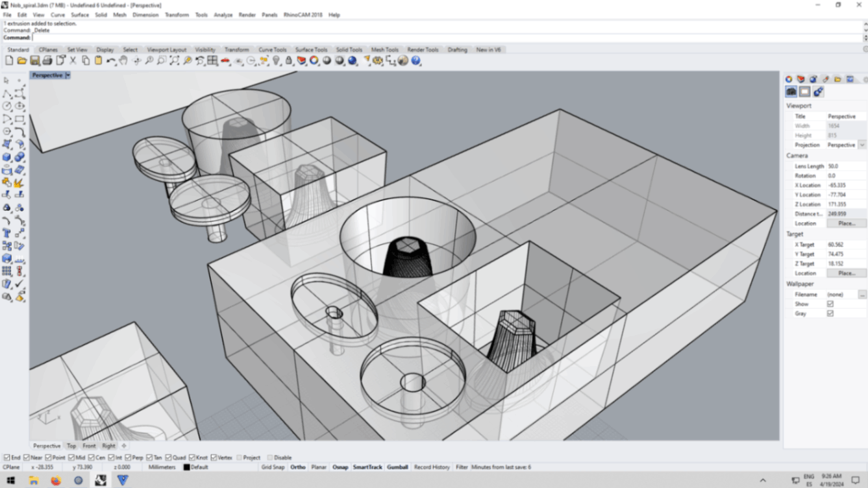
Task: Click the check mark tool in left sidebar
Action: [19, 284]
